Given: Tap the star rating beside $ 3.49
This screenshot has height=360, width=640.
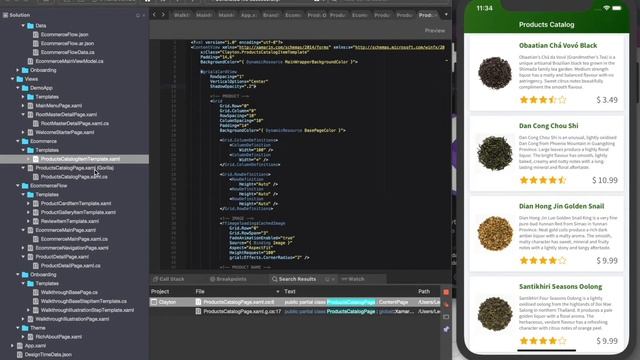Looking at the screenshot, I should point(543,100).
